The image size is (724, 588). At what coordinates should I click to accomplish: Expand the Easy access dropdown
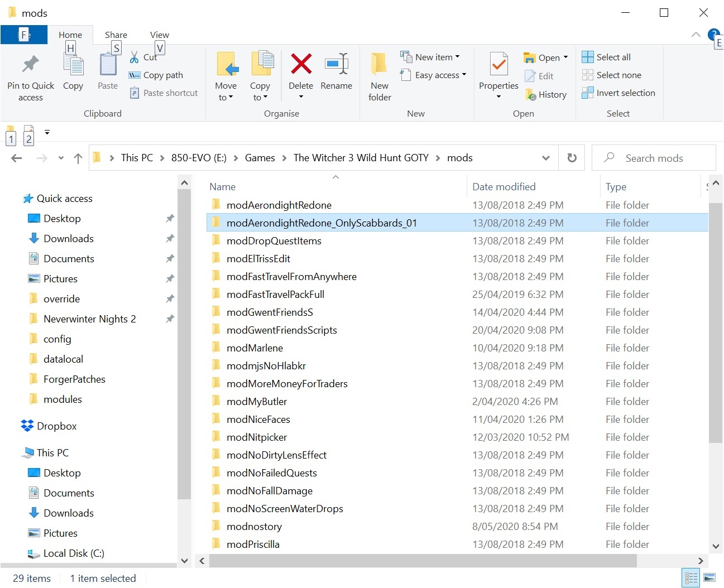click(x=464, y=75)
